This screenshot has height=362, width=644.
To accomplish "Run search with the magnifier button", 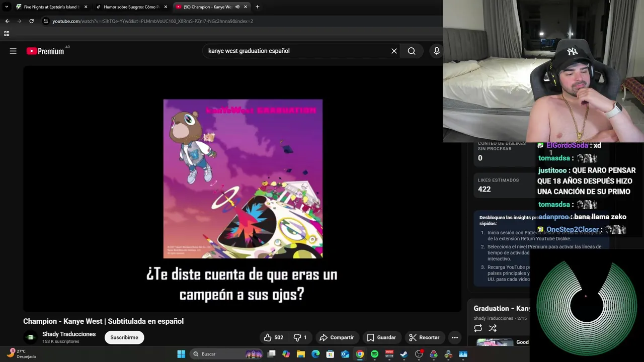I will pyautogui.click(x=412, y=51).
